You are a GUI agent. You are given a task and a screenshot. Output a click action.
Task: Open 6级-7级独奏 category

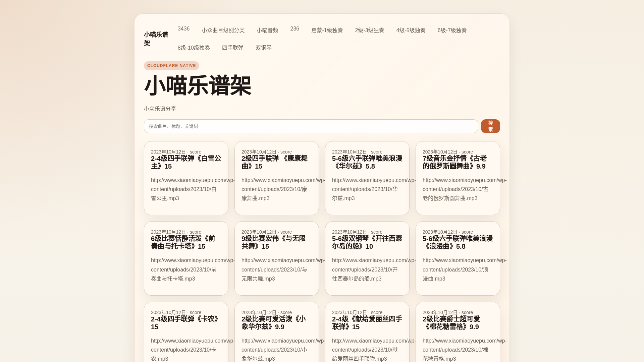[x=452, y=31]
